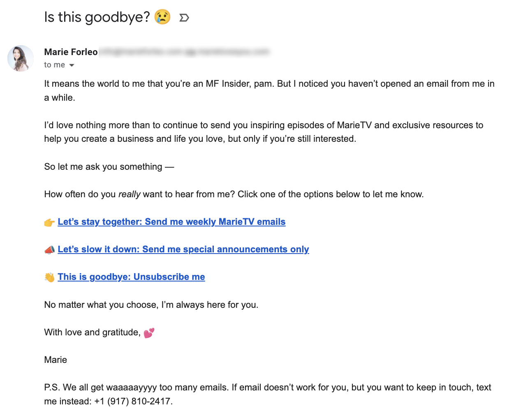Click the italicized word 'really' in the question

pos(130,194)
